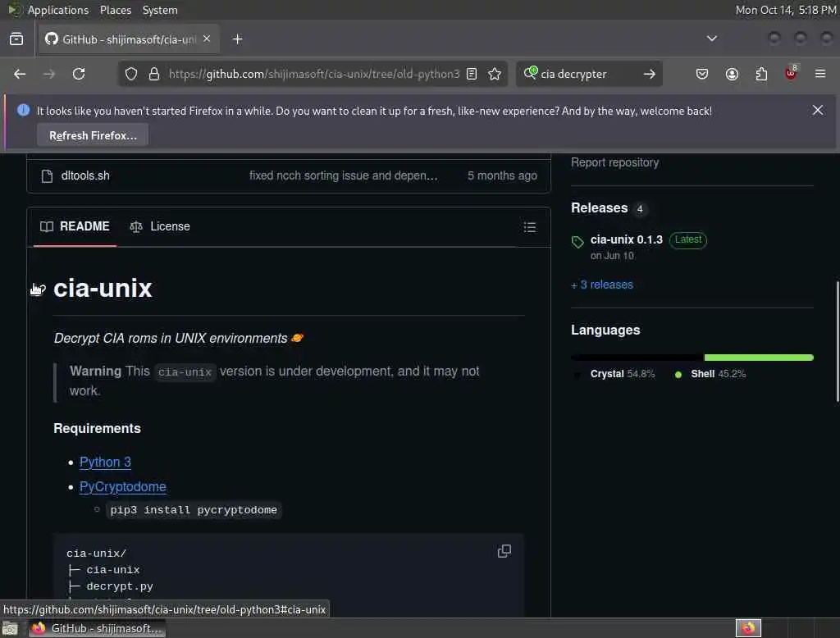The width and height of the screenshot is (840, 638).
Task: Click the decrypt.py line in code block
Action: pyautogui.click(x=120, y=586)
